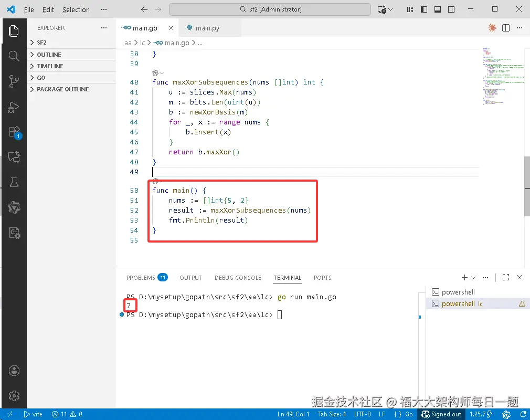Click the sf2 [Administrator] command center search

[x=270, y=9]
